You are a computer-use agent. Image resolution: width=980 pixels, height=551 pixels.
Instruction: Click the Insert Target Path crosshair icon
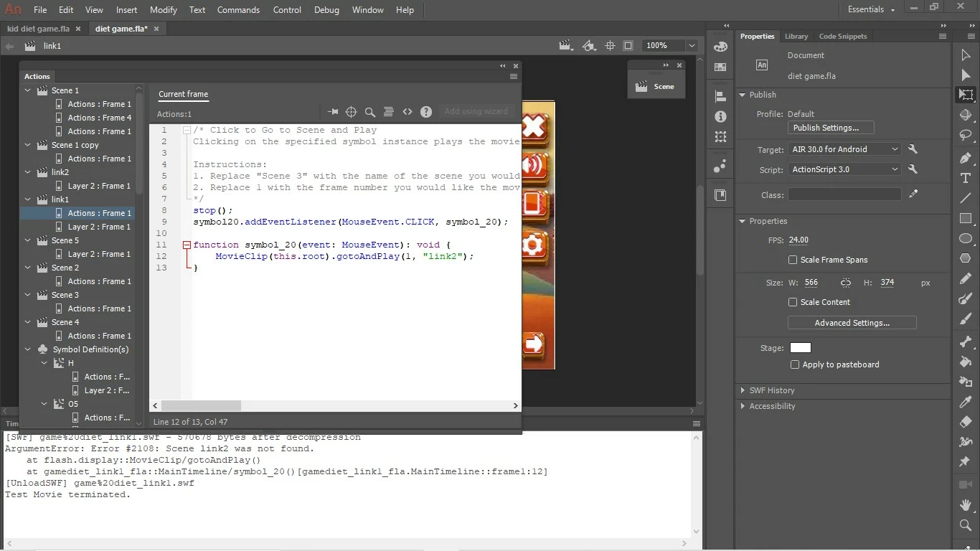coord(352,112)
